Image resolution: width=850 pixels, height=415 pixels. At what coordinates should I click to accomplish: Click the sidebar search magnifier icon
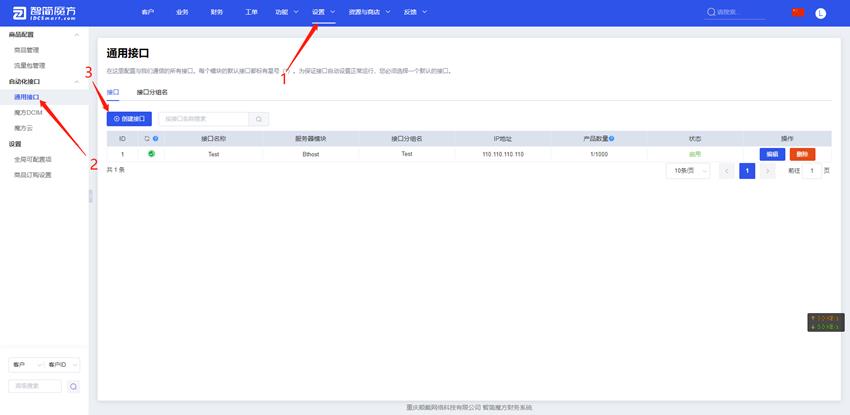73,386
